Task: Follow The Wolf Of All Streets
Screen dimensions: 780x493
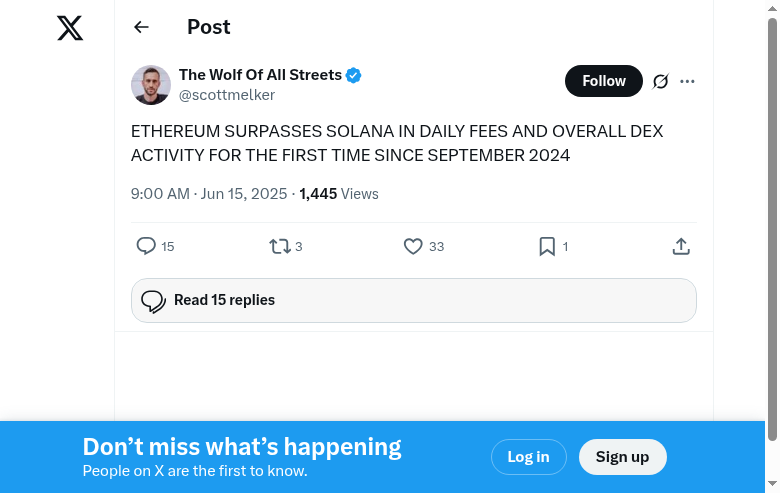Action: coord(604,81)
